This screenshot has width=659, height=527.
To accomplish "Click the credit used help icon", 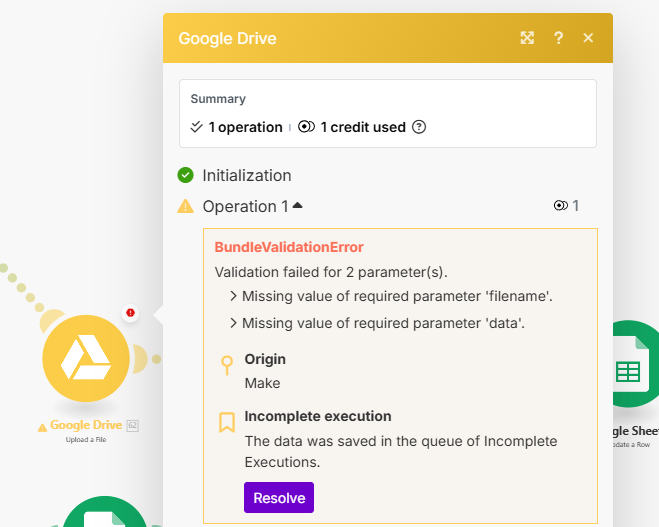I will pyautogui.click(x=419, y=127).
